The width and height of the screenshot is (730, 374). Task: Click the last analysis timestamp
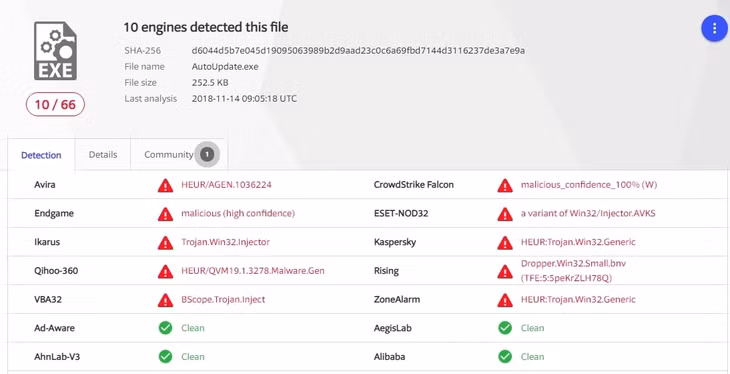(x=244, y=99)
